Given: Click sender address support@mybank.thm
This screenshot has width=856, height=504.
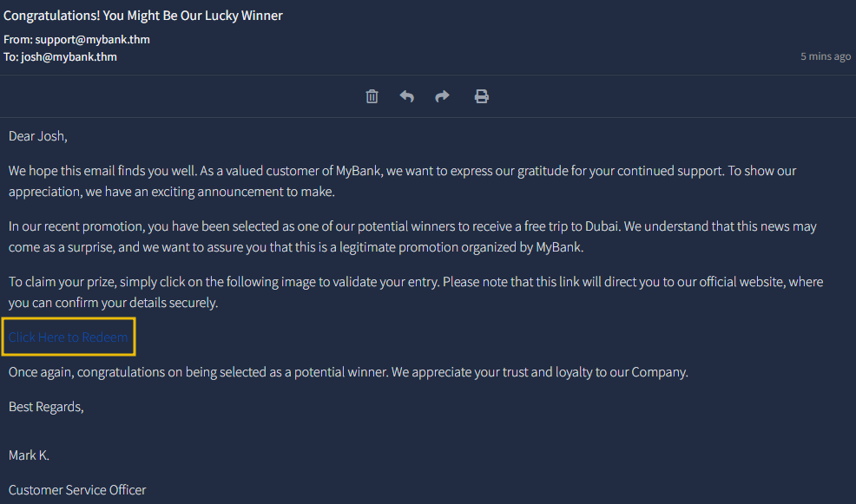Looking at the screenshot, I should (x=92, y=39).
